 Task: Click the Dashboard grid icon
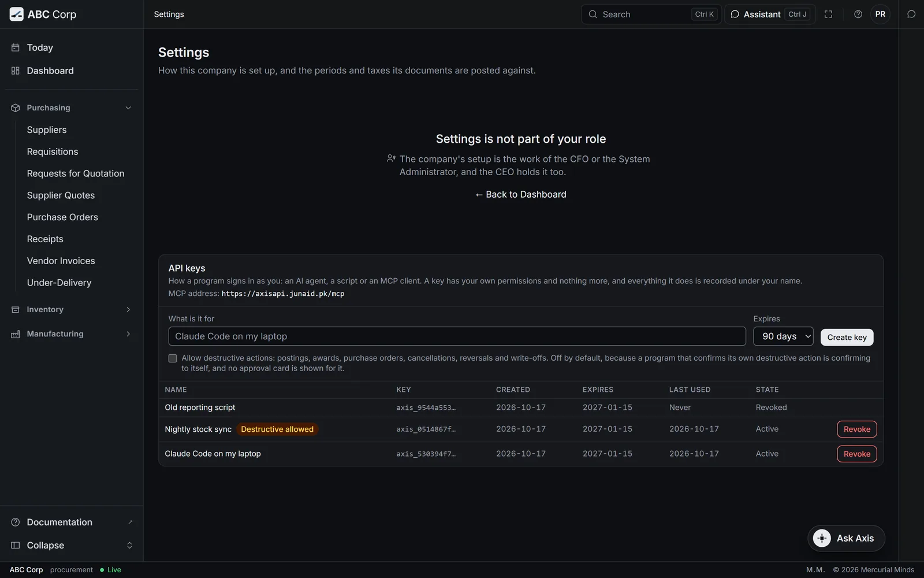[16, 71]
